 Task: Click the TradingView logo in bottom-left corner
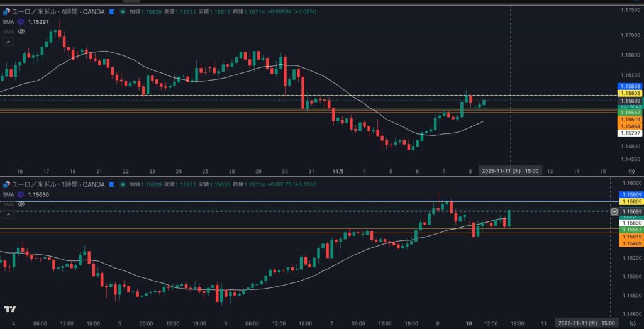[9, 309]
